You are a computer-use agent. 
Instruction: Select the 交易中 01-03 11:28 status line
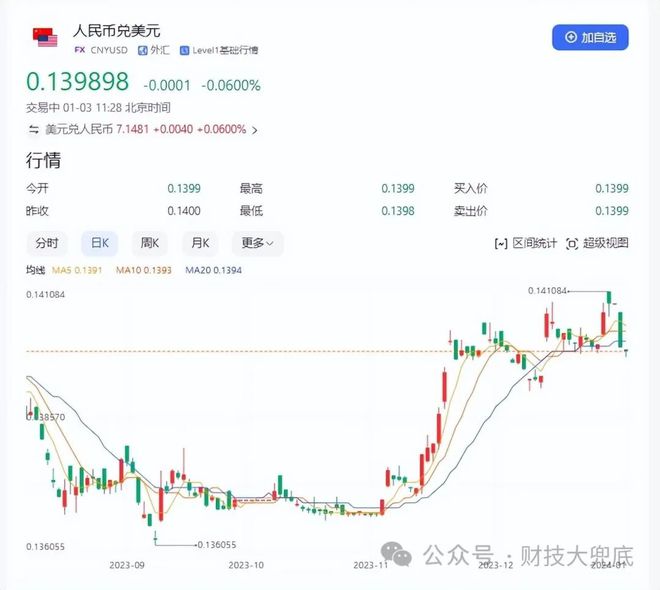98,108
